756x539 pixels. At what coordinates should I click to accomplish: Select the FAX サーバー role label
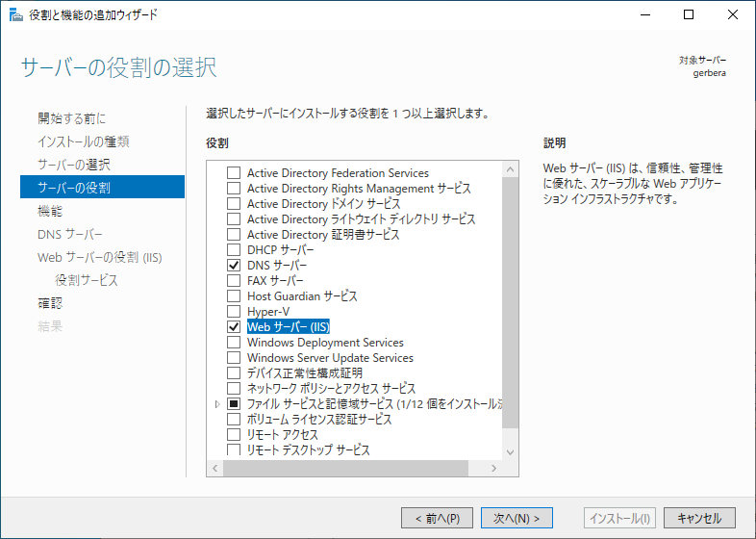pyautogui.click(x=275, y=281)
